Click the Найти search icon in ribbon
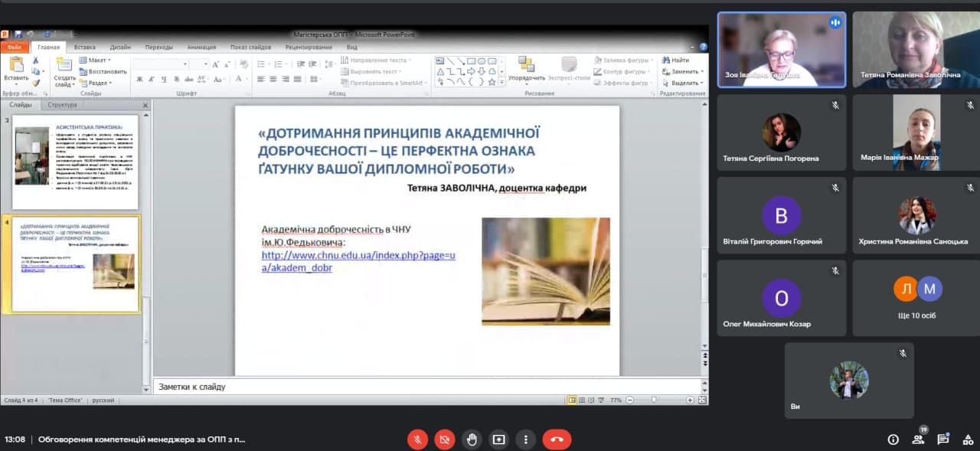This screenshot has width=980, height=451. pyautogui.click(x=675, y=60)
